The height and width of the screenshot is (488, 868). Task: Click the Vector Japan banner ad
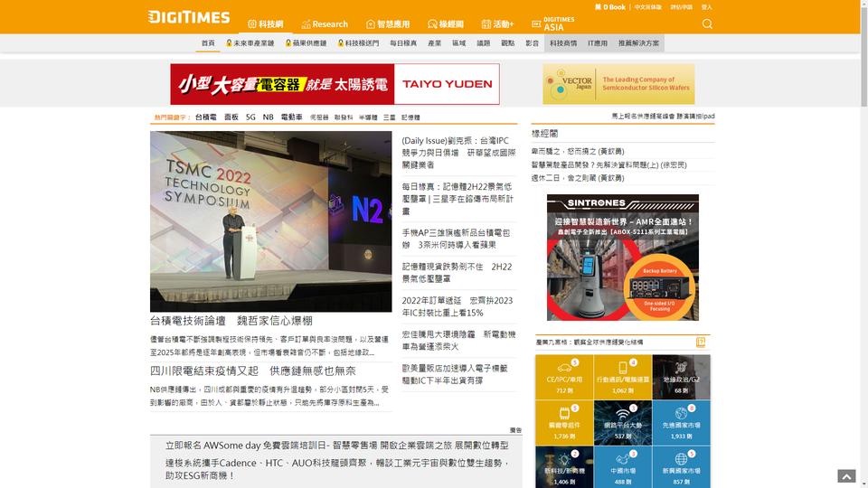coord(618,84)
